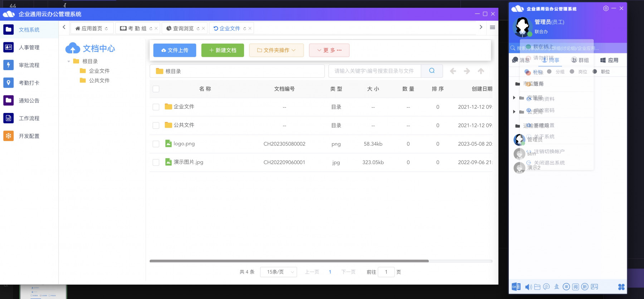Open 审批流程 module in sidebar
Image resolution: width=644 pixels, height=299 pixels.
click(x=29, y=65)
